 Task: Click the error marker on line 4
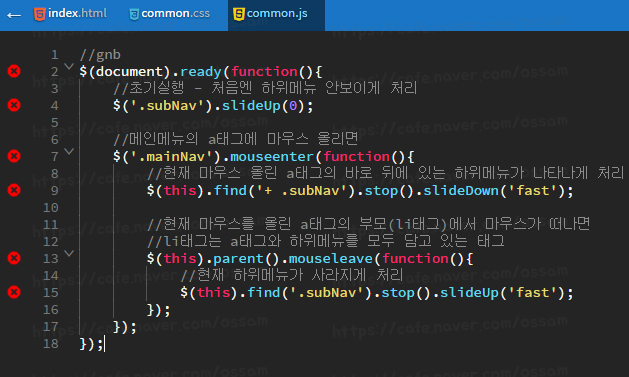pos(14,105)
